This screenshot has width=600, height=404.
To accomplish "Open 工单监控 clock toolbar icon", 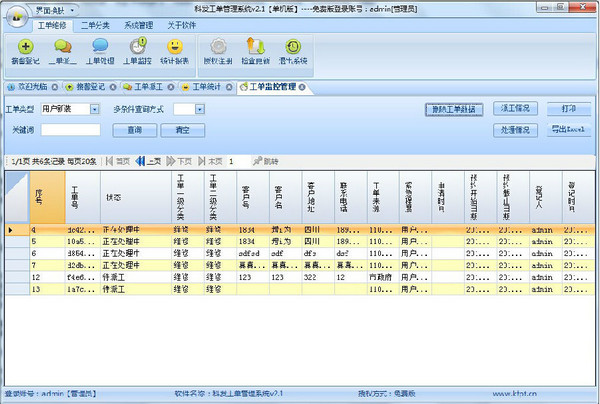I will coord(136,47).
